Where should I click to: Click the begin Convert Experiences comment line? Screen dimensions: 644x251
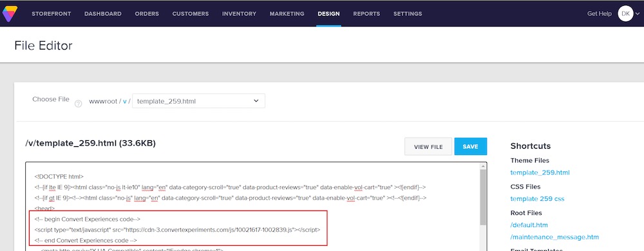click(x=88, y=219)
